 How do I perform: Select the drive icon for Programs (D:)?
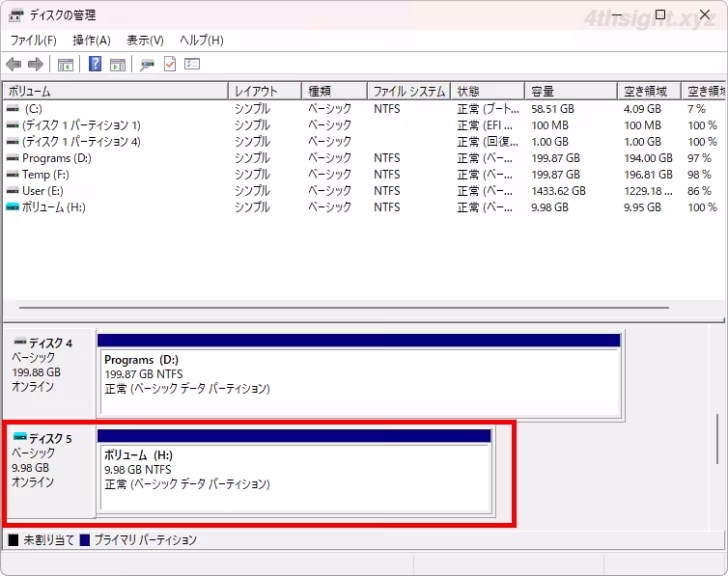pos(13,158)
